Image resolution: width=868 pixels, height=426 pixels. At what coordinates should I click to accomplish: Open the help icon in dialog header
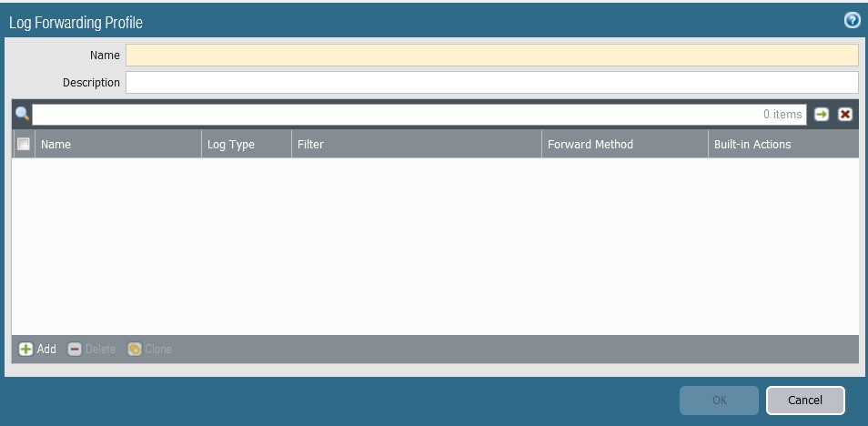pyautogui.click(x=852, y=21)
